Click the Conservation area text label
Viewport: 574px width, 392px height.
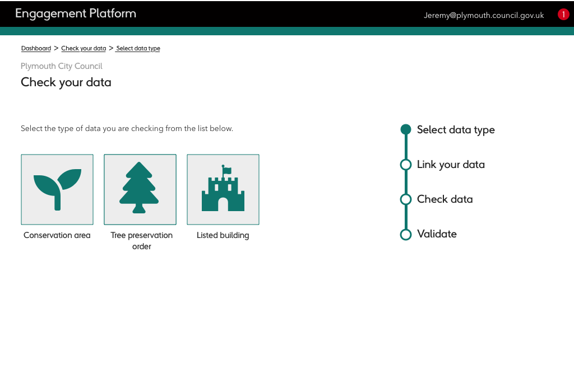click(x=57, y=235)
